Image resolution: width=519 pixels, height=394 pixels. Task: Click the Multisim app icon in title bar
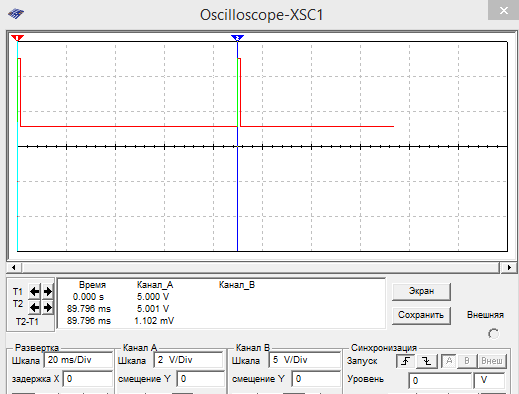coord(16,14)
